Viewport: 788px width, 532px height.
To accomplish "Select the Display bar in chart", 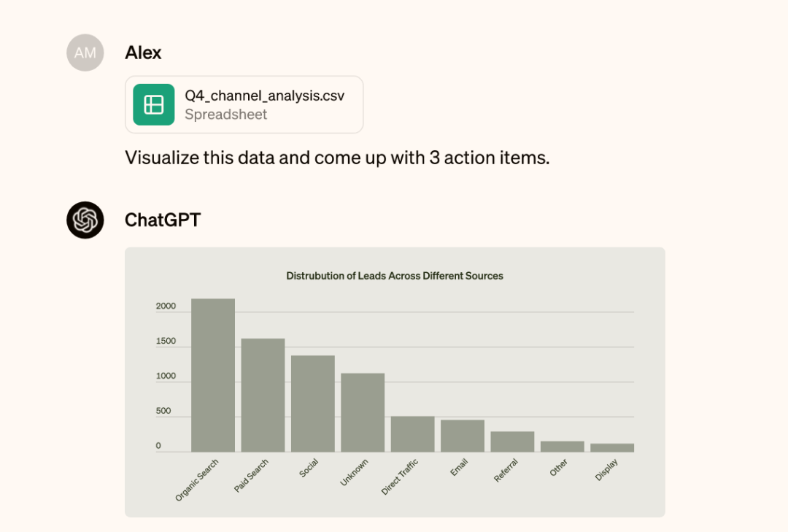I will [x=612, y=447].
